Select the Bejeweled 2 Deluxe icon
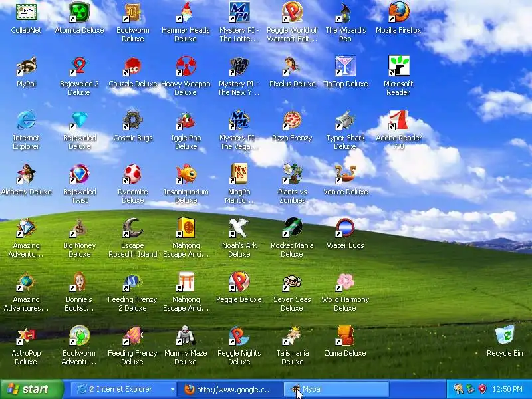Viewport: 532px width, 399px height. 79,66
